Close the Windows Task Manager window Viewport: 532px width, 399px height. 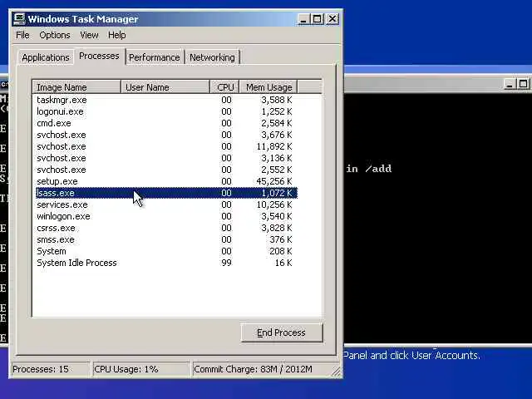tap(332, 19)
